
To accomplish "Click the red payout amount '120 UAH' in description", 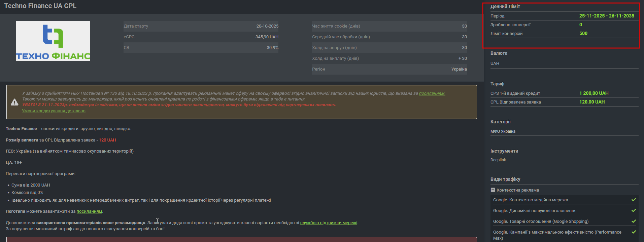I will (107, 140).
